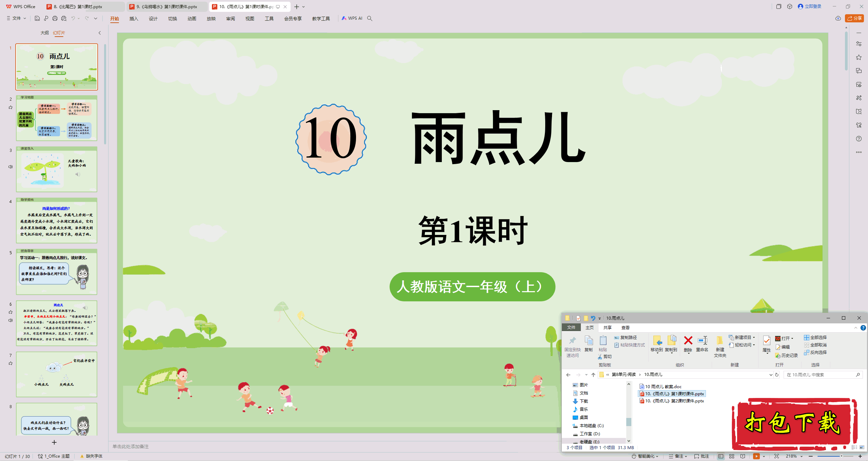Switch to reading view book icon
868x461 pixels.
[x=743, y=456]
